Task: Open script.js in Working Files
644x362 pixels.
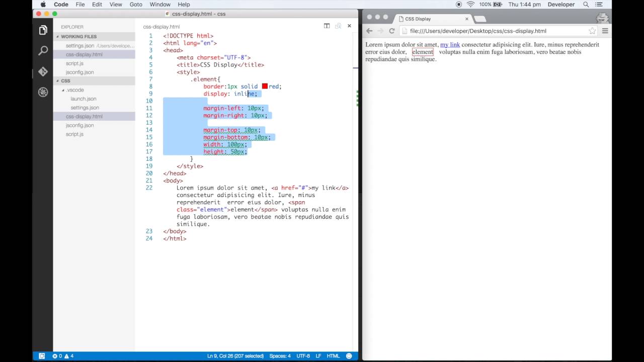Action: pos(94,63)
